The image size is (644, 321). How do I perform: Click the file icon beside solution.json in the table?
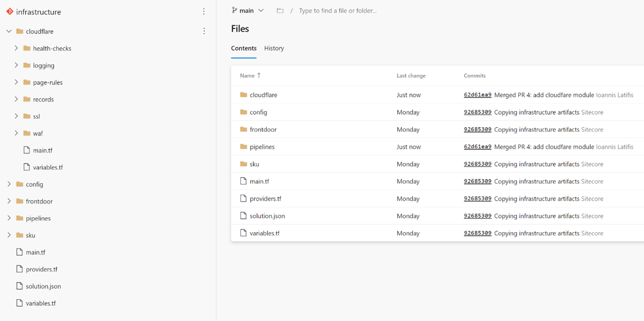click(243, 216)
